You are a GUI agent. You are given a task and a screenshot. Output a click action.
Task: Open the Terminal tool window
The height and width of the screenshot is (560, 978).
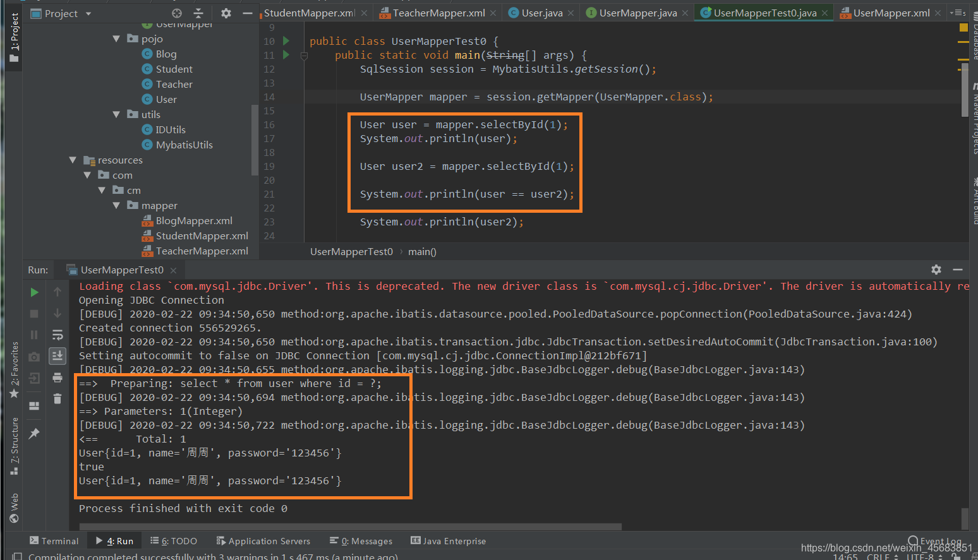tap(54, 541)
